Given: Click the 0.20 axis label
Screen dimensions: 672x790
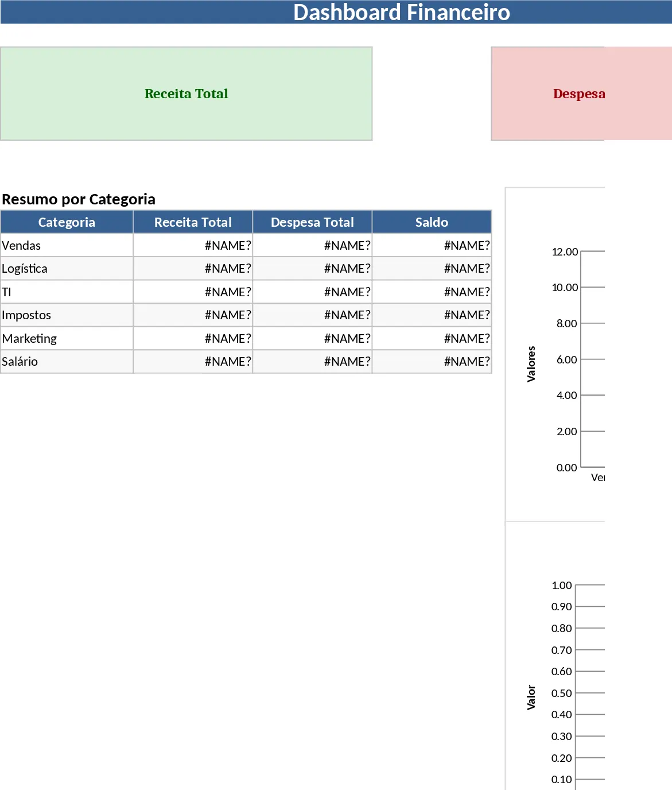Looking at the screenshot, I should [561, 758].
